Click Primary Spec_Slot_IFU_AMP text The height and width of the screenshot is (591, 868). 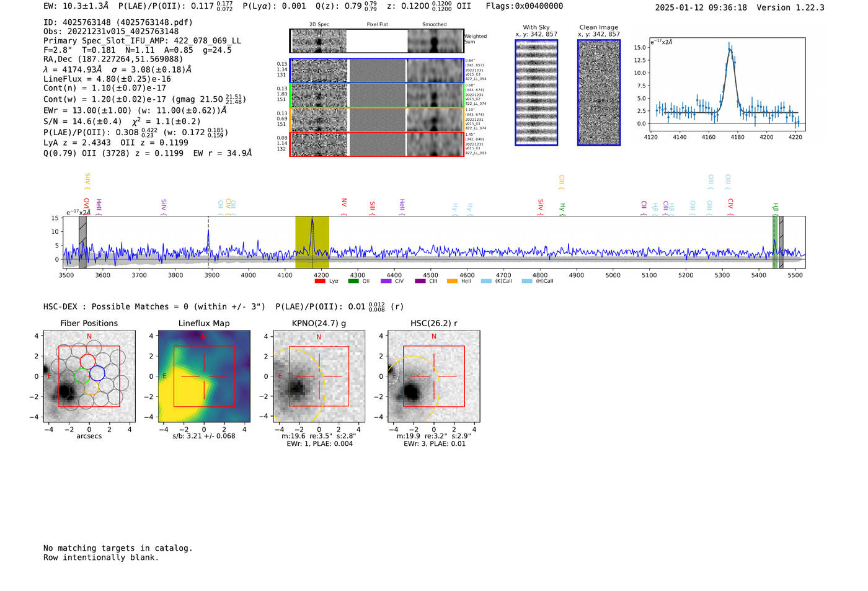[x=143, y=41]
